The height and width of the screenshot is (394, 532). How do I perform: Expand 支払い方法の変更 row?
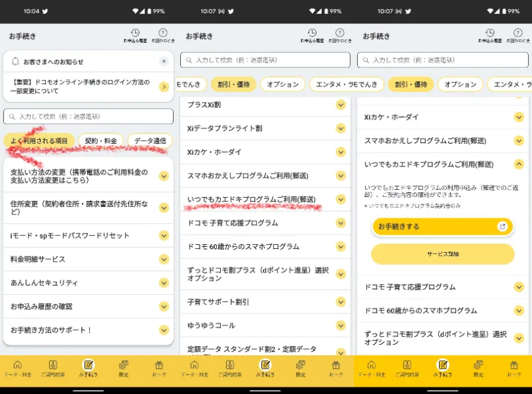pos(88,176)
